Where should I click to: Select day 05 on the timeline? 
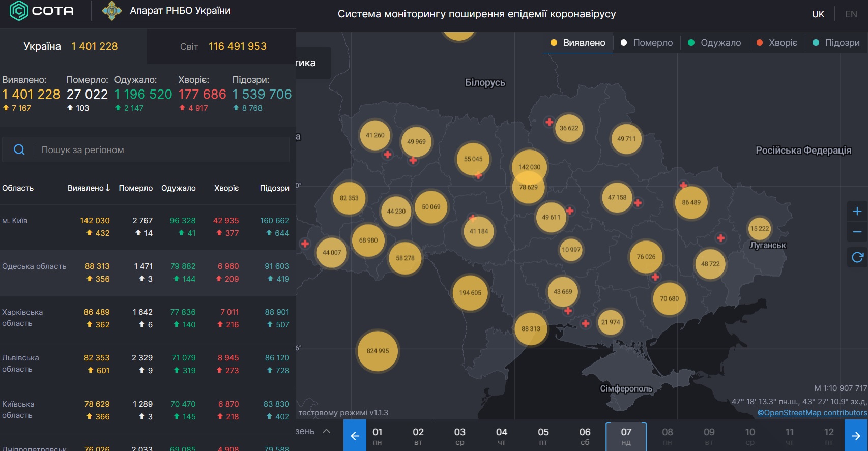(x=543, y=436)
